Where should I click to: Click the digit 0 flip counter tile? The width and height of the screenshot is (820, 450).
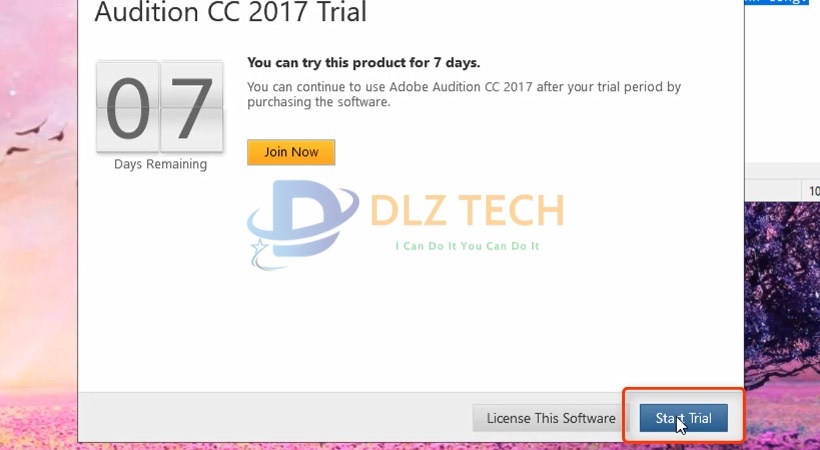[128, 107]
